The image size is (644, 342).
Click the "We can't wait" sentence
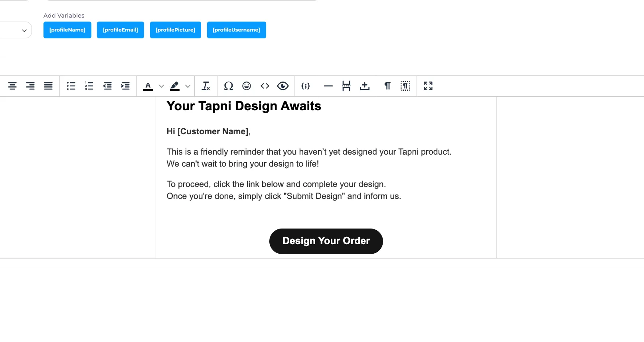coord(243,164)
